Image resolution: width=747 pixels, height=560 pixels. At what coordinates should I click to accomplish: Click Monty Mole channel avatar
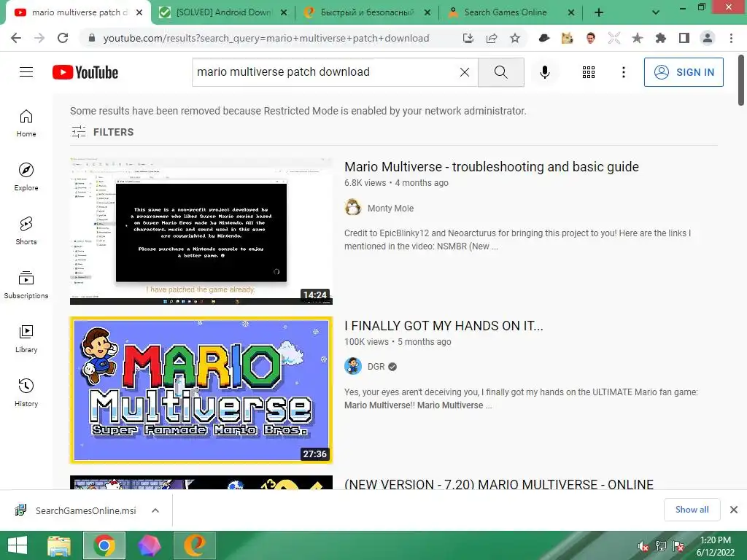(353, 208)
